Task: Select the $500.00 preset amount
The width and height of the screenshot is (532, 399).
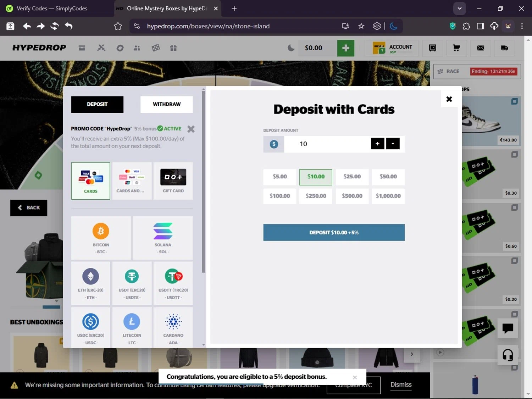Action: coord(352,196)
